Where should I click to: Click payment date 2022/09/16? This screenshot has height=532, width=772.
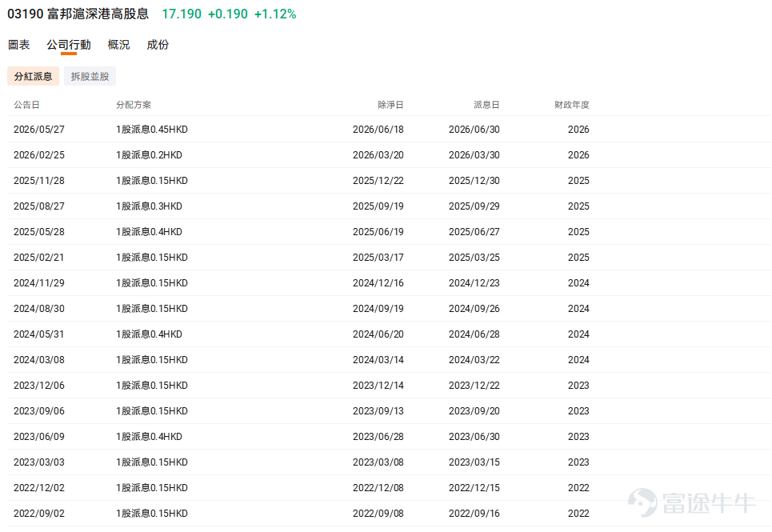pos(474,514)
